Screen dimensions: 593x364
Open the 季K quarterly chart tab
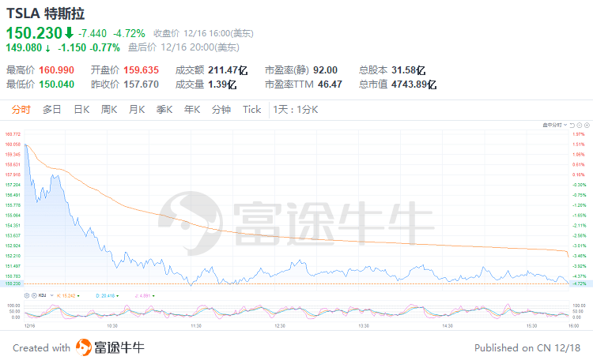(x=164, y=110)
